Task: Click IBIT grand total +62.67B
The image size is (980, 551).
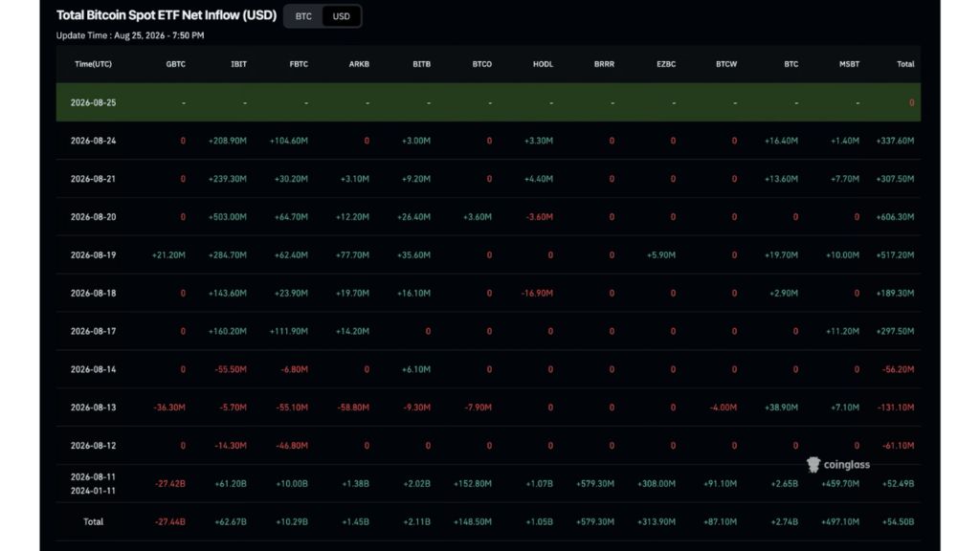Action: (x=231, y=521)
